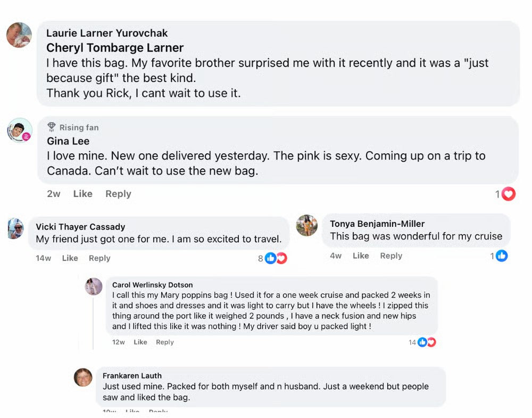Like Carol Werlinsky Dotson's comment

[x=140, y=342]
